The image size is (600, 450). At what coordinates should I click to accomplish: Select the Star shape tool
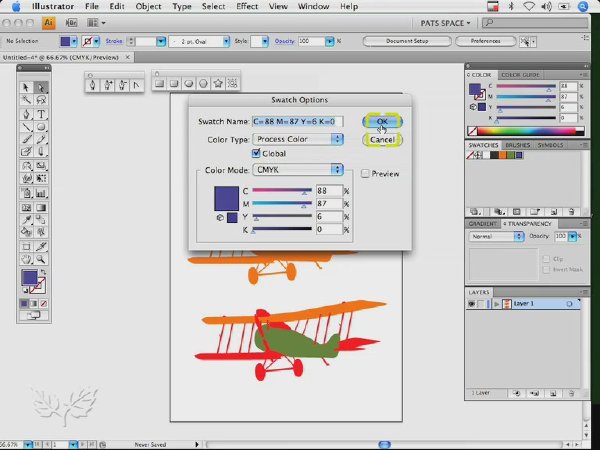click(x=218, y=83)
